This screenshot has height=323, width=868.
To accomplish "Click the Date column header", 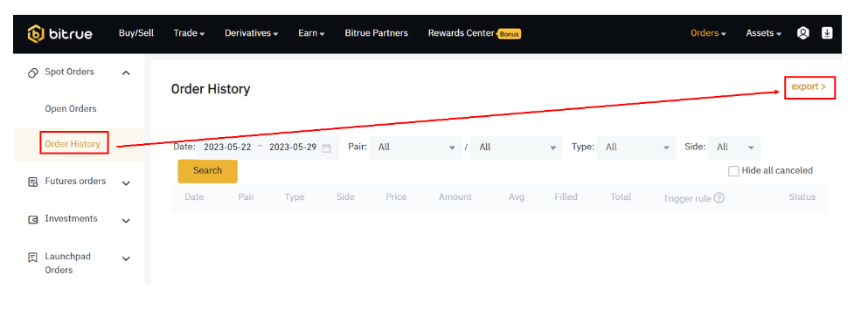I will (194, 197).
